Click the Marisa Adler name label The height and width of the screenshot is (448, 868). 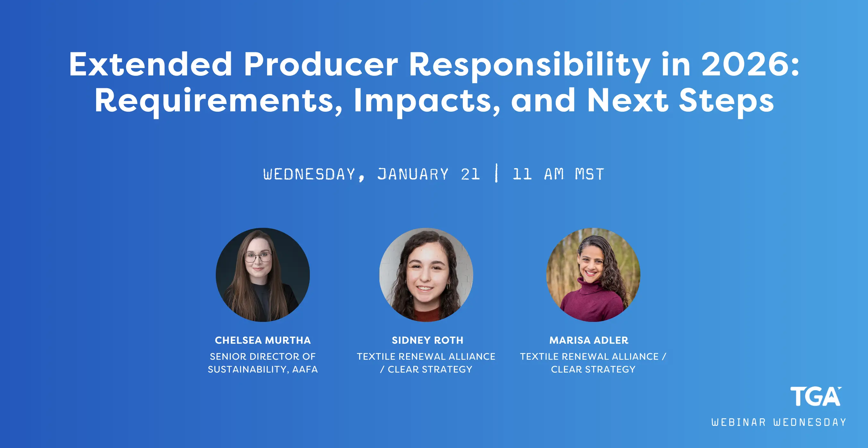click(x=589, y=340)
